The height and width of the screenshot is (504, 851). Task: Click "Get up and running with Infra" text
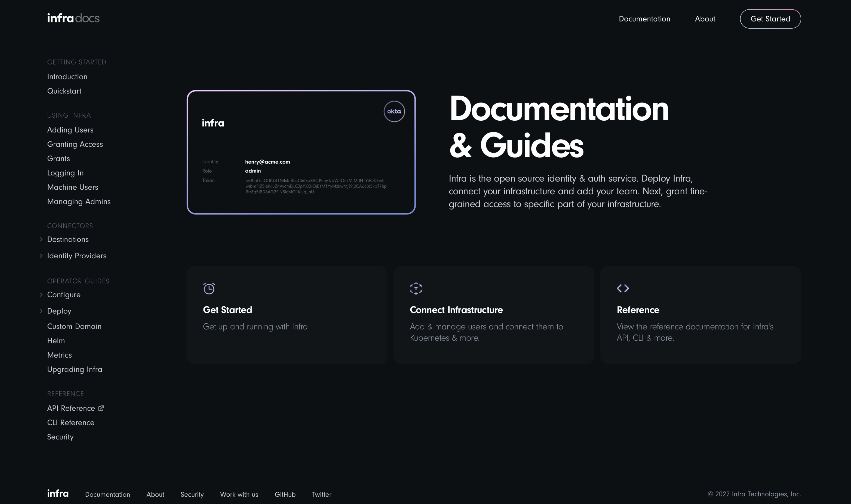click(255, 327)
